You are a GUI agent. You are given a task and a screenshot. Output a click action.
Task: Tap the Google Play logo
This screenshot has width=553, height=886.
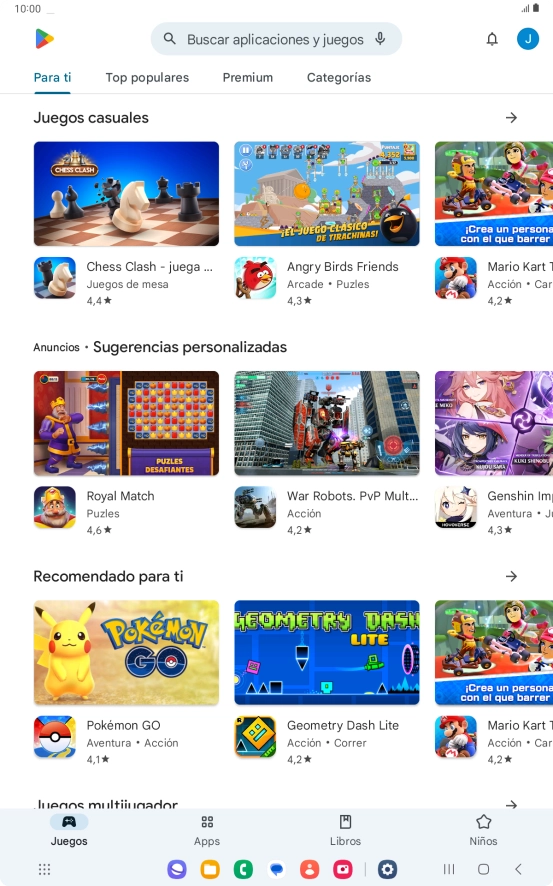(x=44, y=39)
